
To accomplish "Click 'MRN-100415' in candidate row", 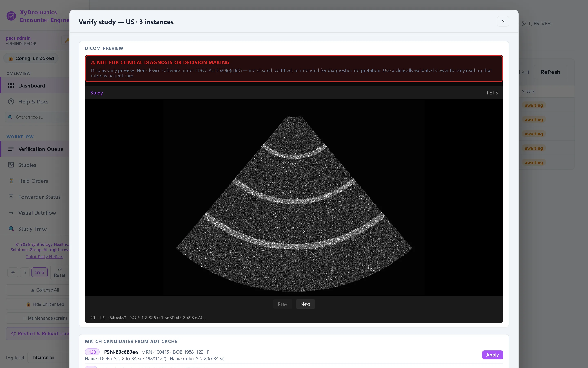I will click(155, 352).
